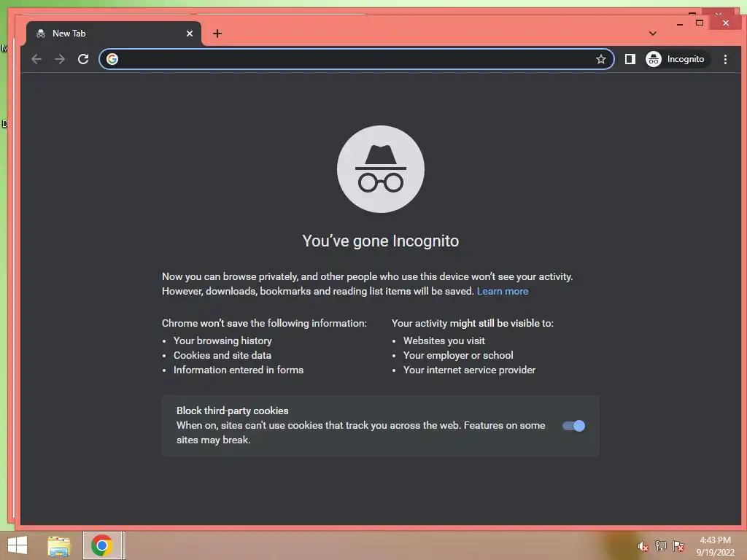The height and width of the screenshot is (560, 747).
Task: Click the Chrome taskbar icon
Action: click(102, 545)
